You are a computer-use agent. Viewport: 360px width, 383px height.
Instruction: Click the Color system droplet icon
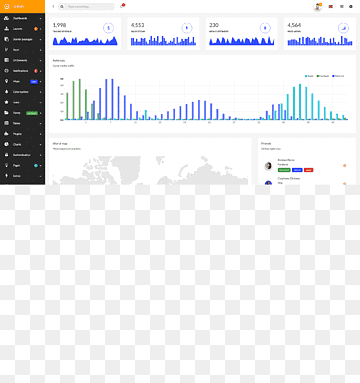[x=6, y=92]
